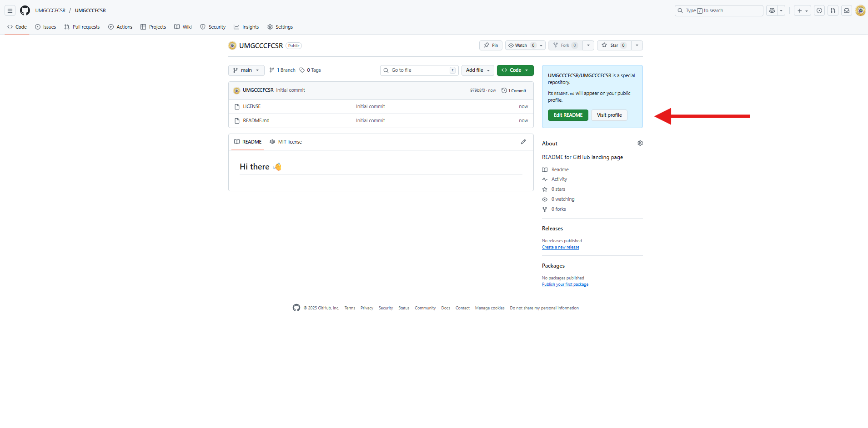This screenshot has height=428, width=868.
Task: Open the notifications inbox icon
Action: (x=846, y=10)
